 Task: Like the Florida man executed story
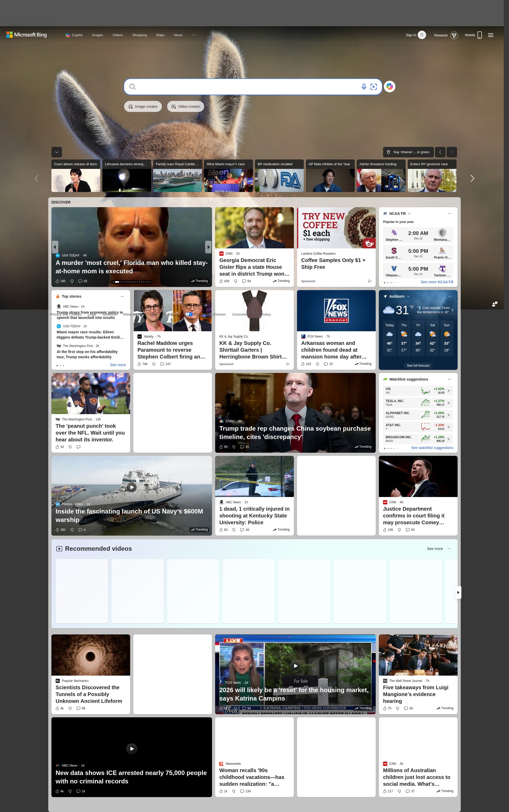[x=57, y=281]
